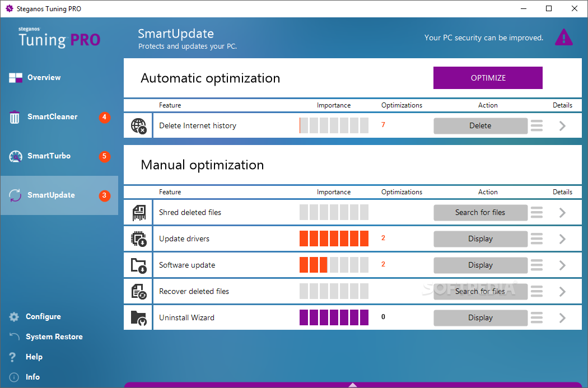Click the Info circle icon
Image resolution: width=588 pixels, height=388 pixels.
tap(14, 377)
